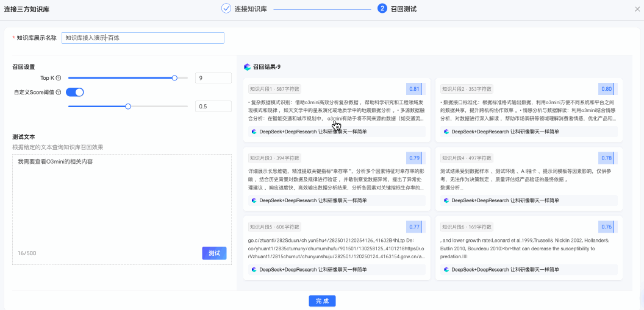Click the 16/500 character counter
Screen dimensions: 644x310
click(x=27, y=253)
